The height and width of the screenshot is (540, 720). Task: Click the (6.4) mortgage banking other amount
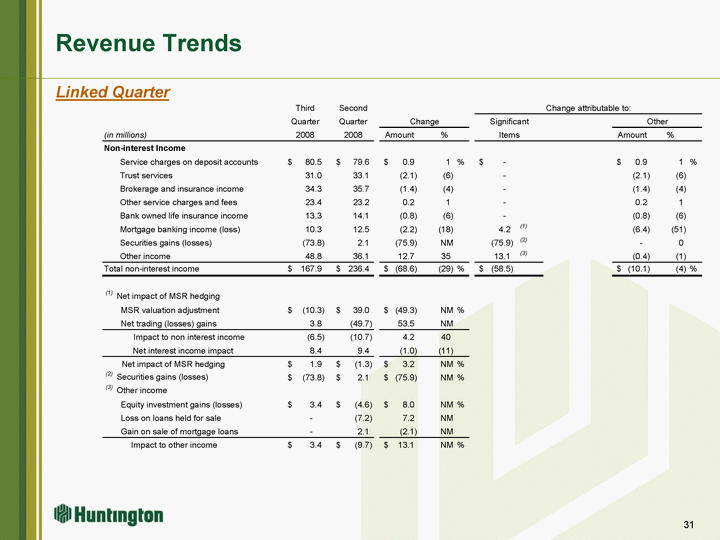click(x=641, y=229)
